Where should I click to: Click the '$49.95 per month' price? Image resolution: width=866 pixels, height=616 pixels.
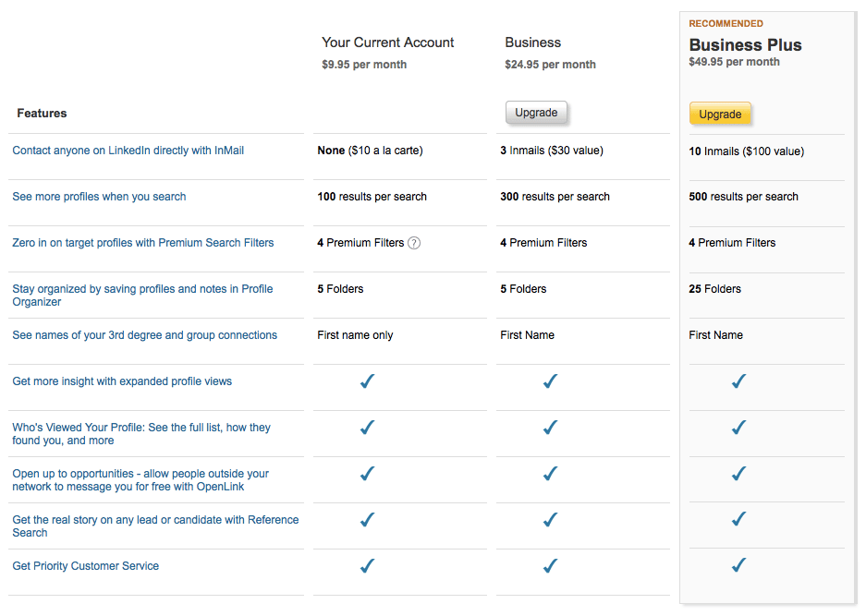point(734,62)
